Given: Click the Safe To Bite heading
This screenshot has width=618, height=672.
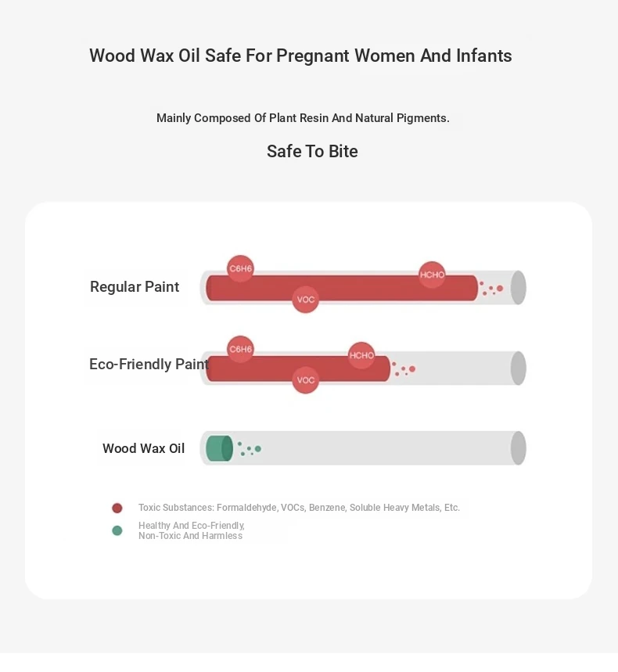Looking at the screenshot, I should pos(312,152).
